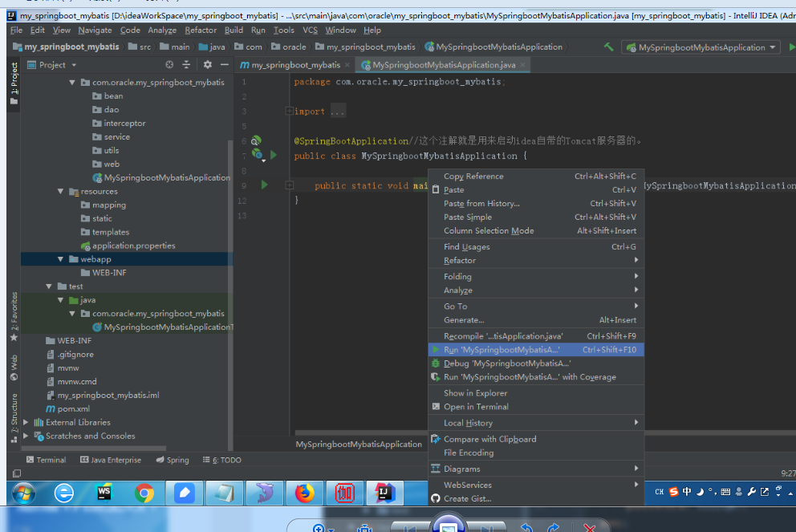Screen dimensions: 796x532
Task: Open Chrome from taskbar
Action: pos(144,493)
